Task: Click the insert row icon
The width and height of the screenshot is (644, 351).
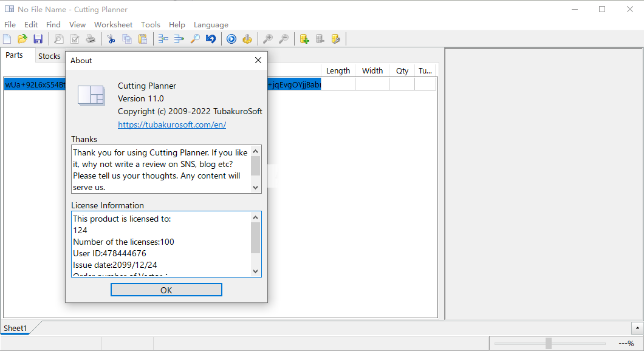Action: (163, 39)
